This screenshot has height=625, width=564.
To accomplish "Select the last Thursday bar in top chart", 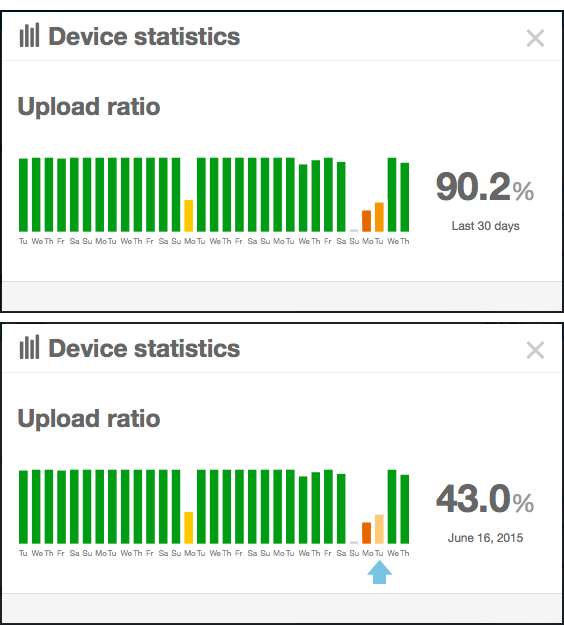I will tap(405, 197).
